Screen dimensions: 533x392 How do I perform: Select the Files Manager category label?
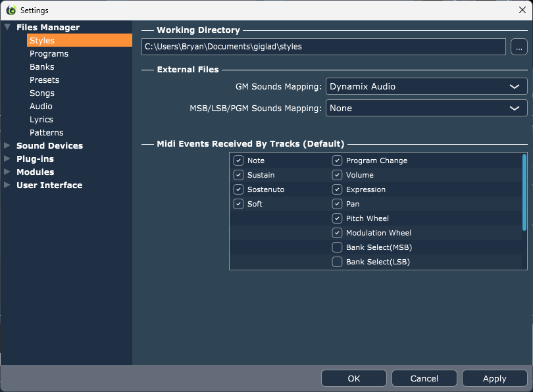point(48,27)
